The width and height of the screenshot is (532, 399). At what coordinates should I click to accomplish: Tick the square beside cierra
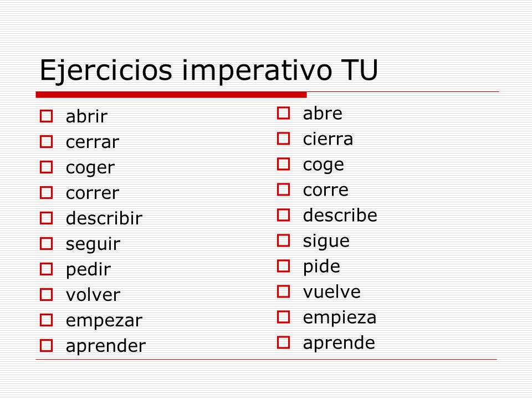click(x=283, y=139)
